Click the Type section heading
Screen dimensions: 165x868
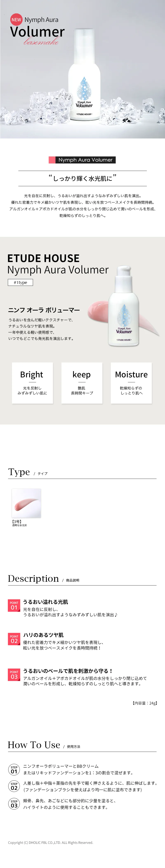click(19, 472)
